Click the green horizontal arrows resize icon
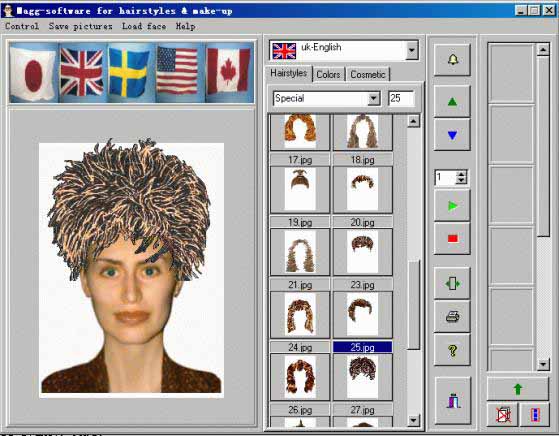The width and height of the screenshot is (559, 436). point(452,284)
